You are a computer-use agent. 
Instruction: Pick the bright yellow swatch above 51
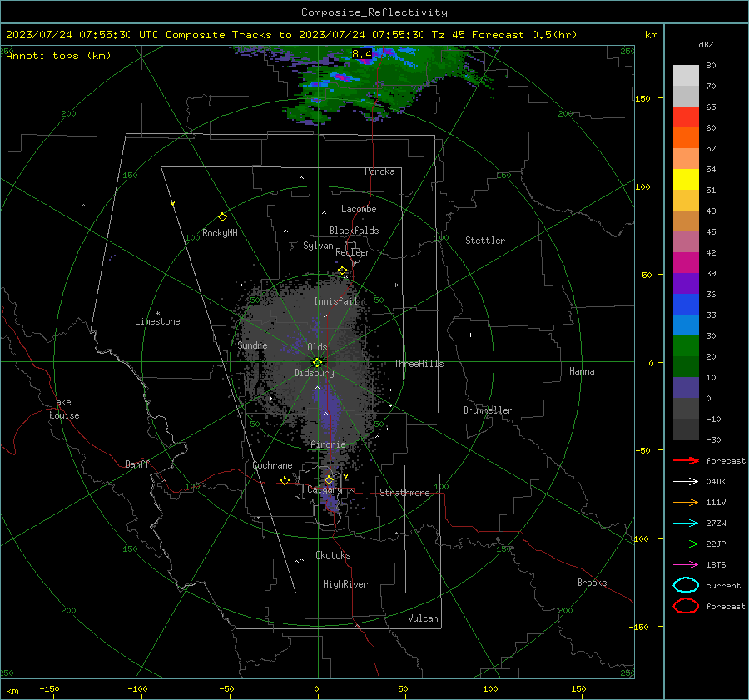coord(686,179)
